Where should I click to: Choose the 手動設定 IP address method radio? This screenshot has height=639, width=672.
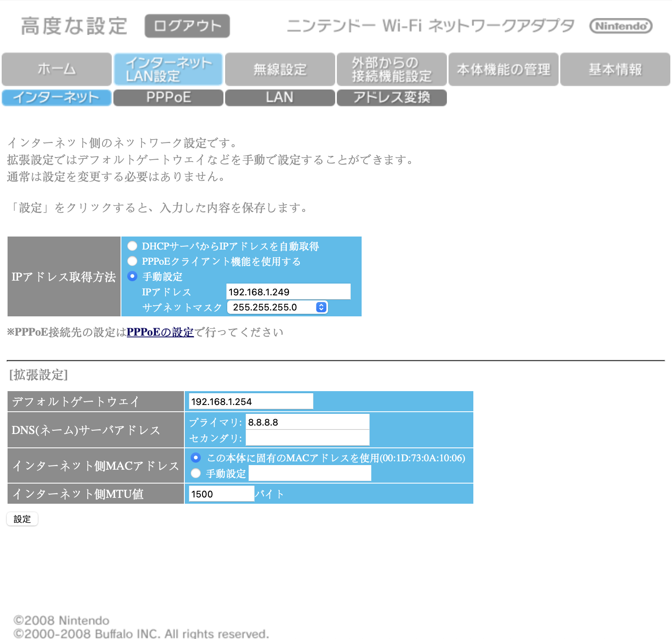[x=132, y=276]
